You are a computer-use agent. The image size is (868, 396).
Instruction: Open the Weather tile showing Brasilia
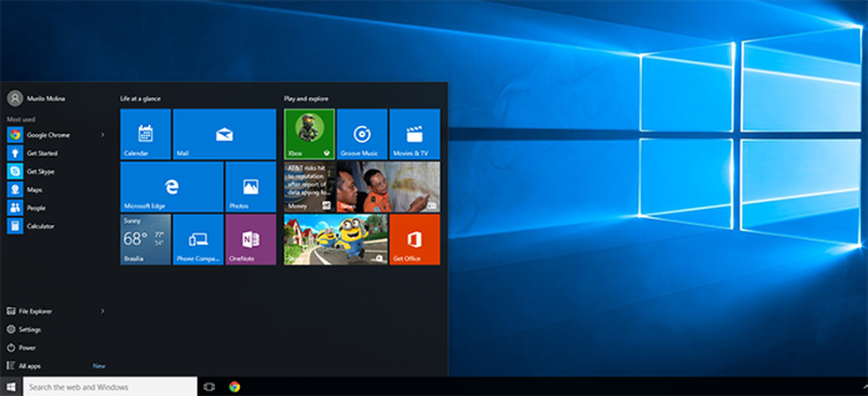point(146,239)
